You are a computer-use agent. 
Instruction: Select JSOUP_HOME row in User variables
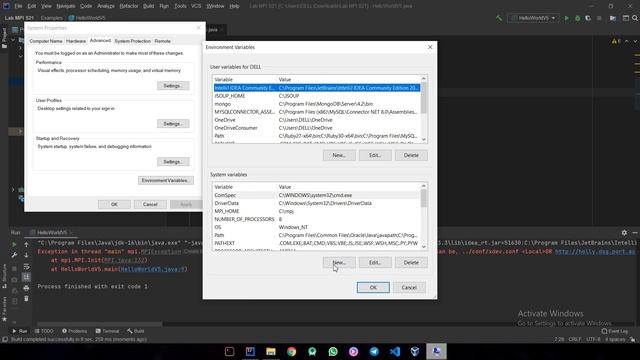(x=316, y=96)
